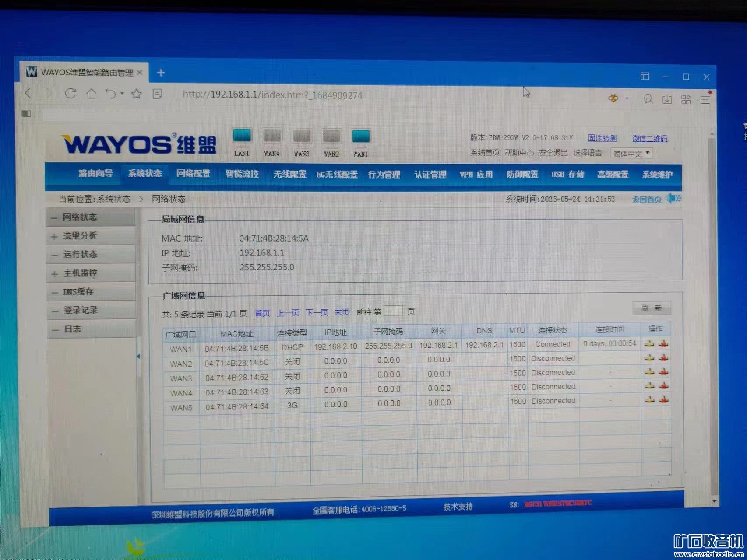Switch to the 网络配置 tab
747x560 pixels.
tap(193, 174)
